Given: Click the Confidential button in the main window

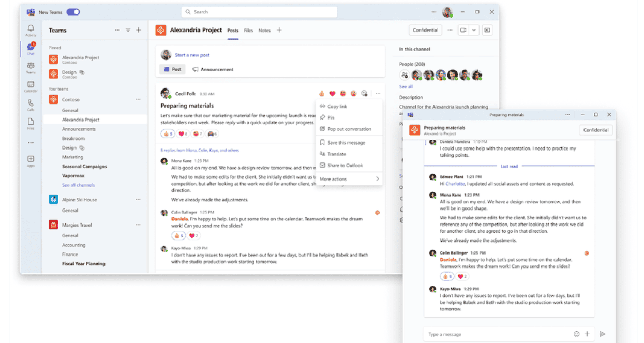Looking at the screenshot, I should pyautogui.click(x=425, y=30).
